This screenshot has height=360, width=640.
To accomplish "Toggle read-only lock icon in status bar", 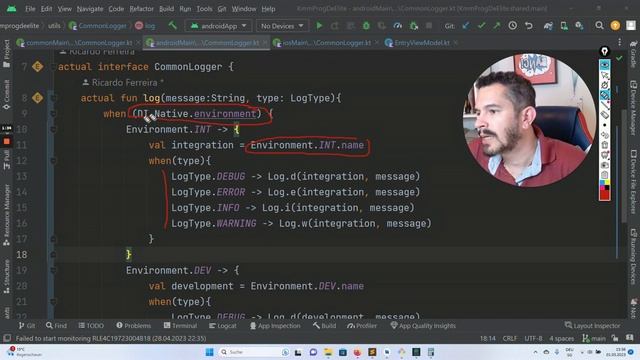I will (x=615, y=338).
